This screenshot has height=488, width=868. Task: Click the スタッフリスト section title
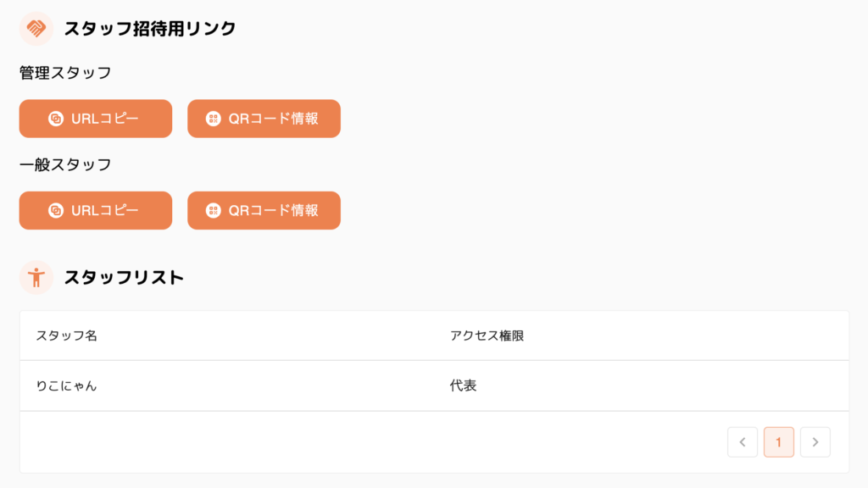[x=124, y=277]
